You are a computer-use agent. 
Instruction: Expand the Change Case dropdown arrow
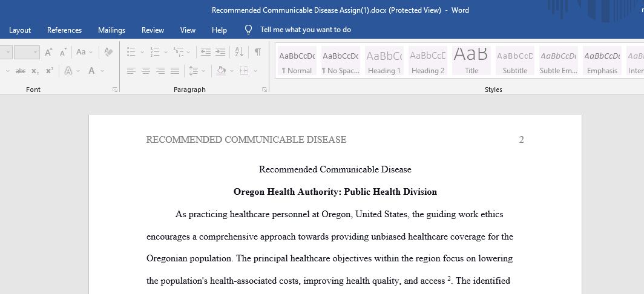click(x=91, y=52)
